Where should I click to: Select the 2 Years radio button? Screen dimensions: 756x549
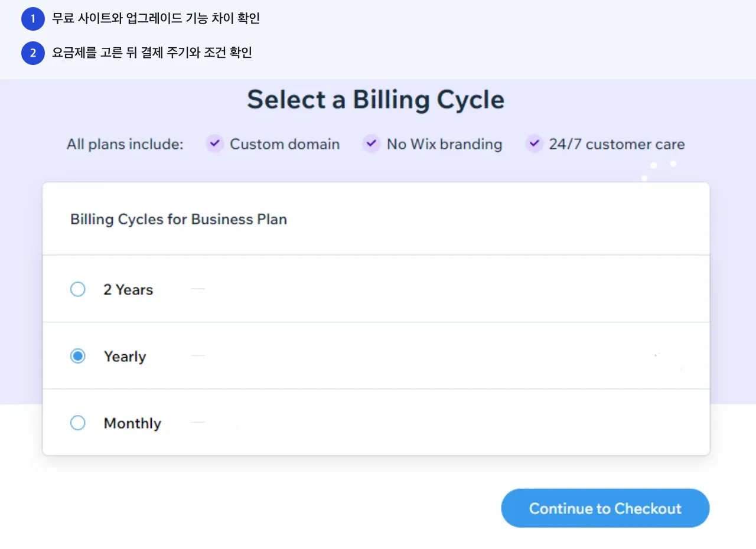point(78,289)
